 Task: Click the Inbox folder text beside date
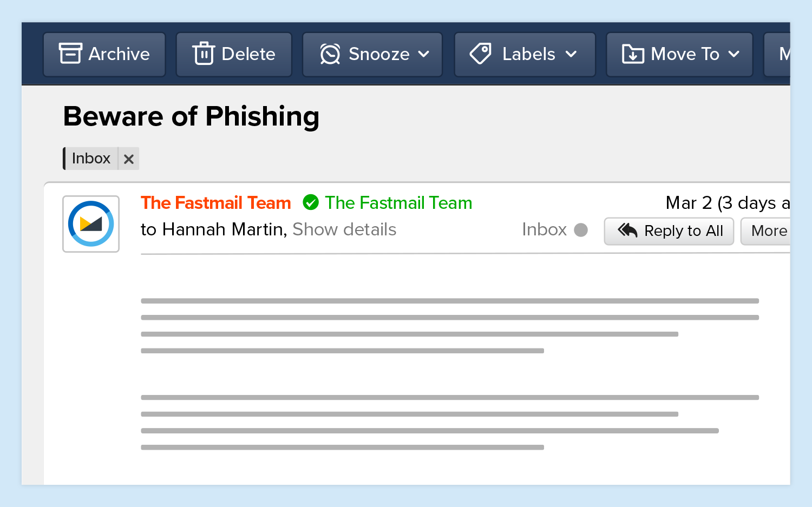(x=544, y=229)
